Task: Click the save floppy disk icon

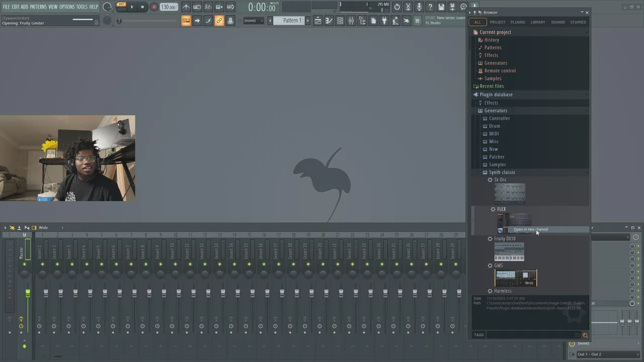Action: coord(441,7)
